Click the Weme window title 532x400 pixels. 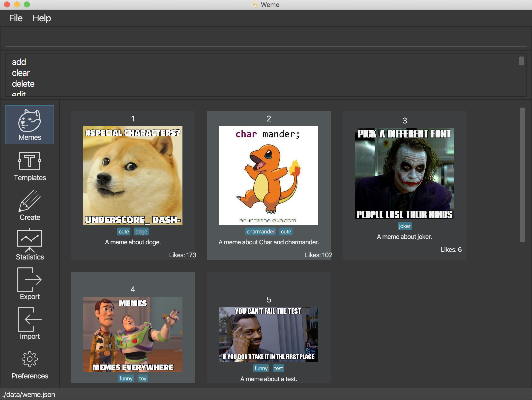click(270, 5)
